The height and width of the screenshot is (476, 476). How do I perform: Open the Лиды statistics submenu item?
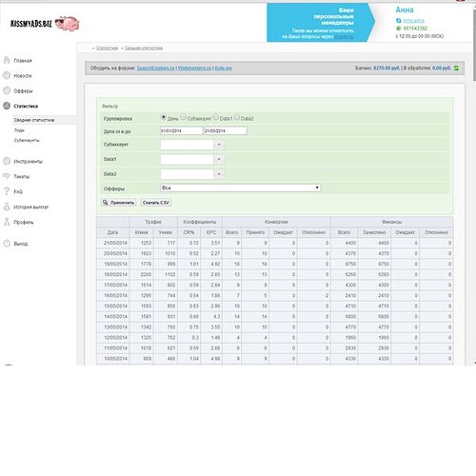pyautogui.click(x=19, y=130)
